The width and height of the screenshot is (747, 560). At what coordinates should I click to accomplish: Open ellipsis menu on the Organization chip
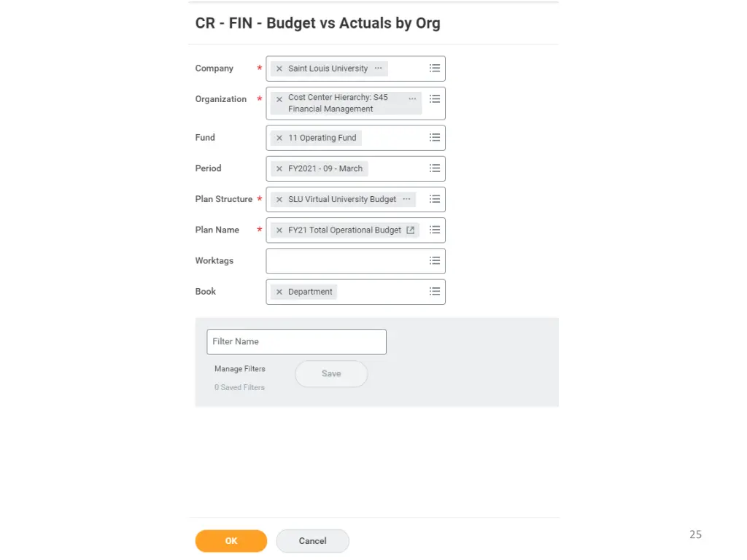coord(412,98)
